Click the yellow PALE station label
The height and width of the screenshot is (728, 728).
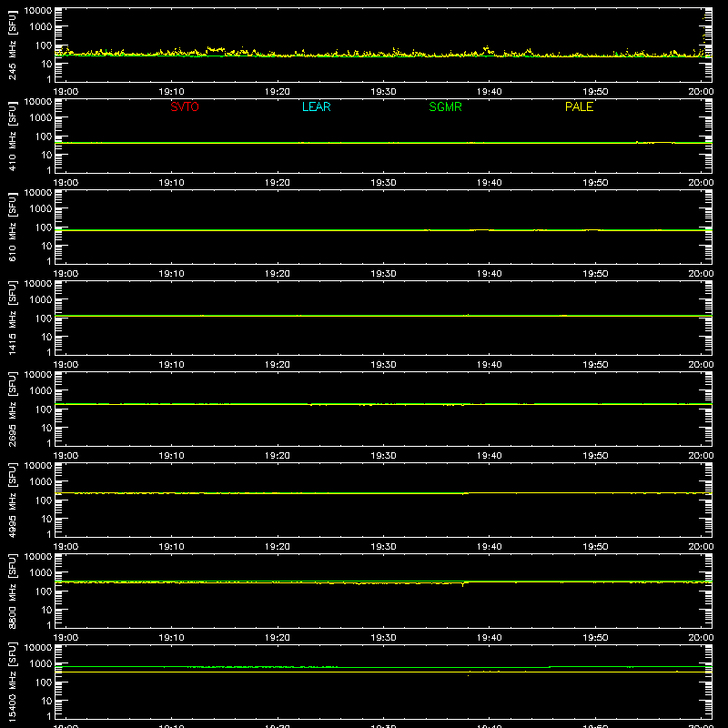click(579, 106)
